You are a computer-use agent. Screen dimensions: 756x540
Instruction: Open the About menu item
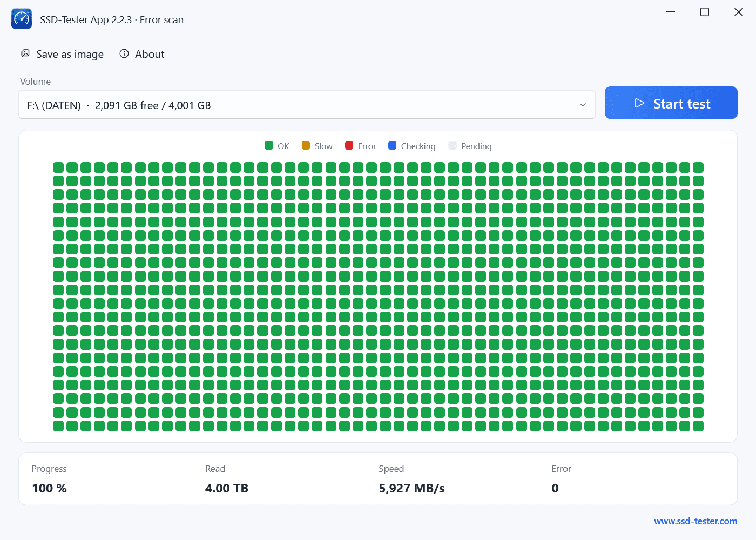(x=142, y=54)
